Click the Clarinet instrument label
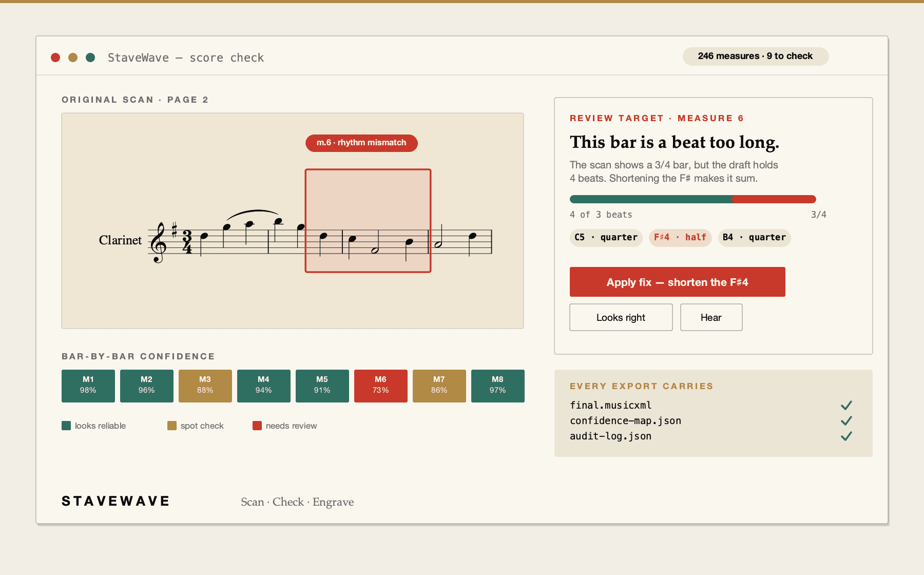The height and width of the screenshot is (575, 924). pyautogui.click(x=120, y=240)
